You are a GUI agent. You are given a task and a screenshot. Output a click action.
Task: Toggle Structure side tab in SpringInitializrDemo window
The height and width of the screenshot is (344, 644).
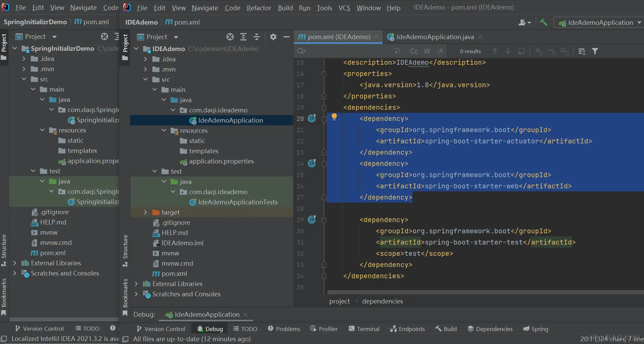point(4,250)
